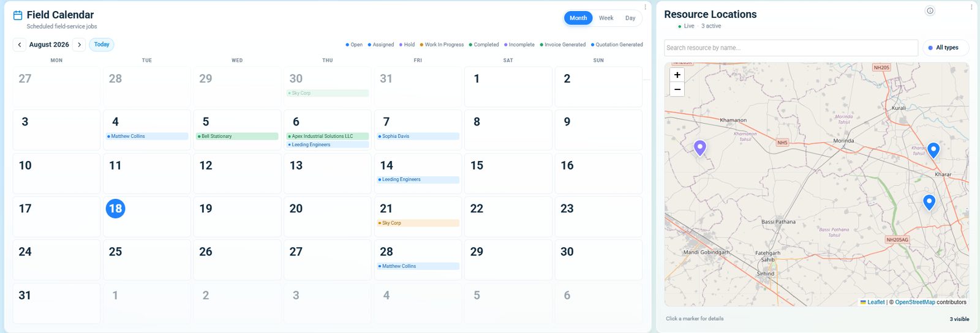The image size is (980, 333).
Task: Open the Leaflet link
Action: (876, 302)
